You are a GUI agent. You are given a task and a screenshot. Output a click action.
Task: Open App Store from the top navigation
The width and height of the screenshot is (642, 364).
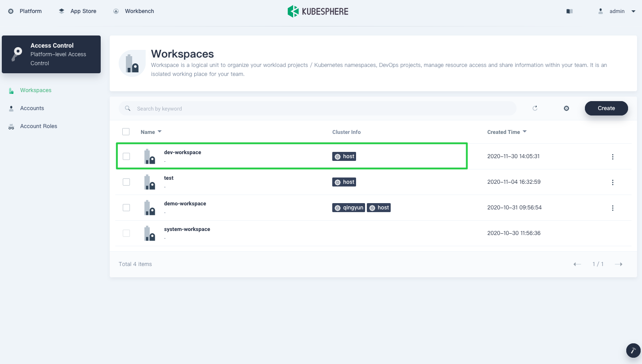pyautogui.click(x=83, y=11)
